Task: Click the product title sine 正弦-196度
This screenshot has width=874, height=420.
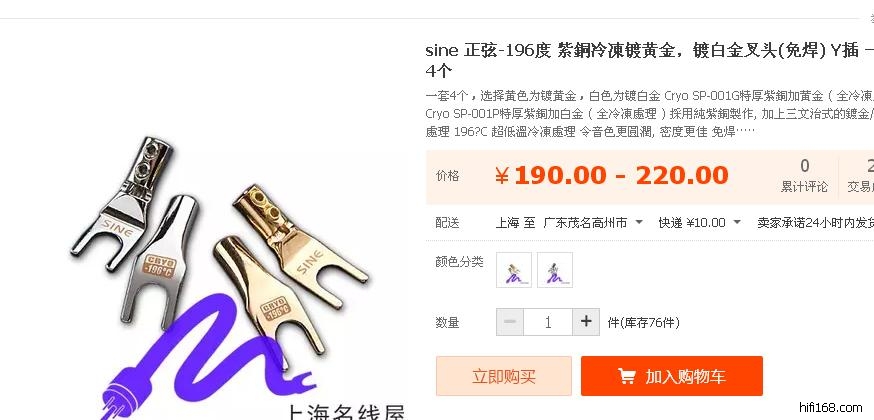Action: coord(488,51)
